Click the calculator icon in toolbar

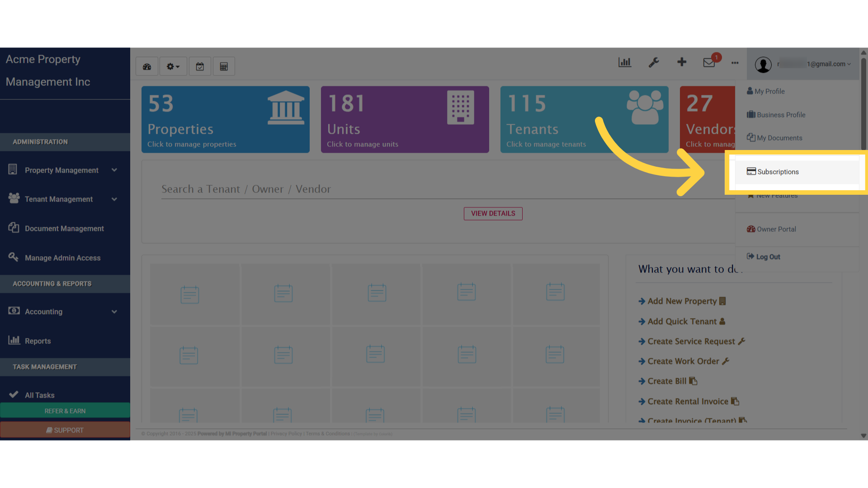tap(224, 66)
